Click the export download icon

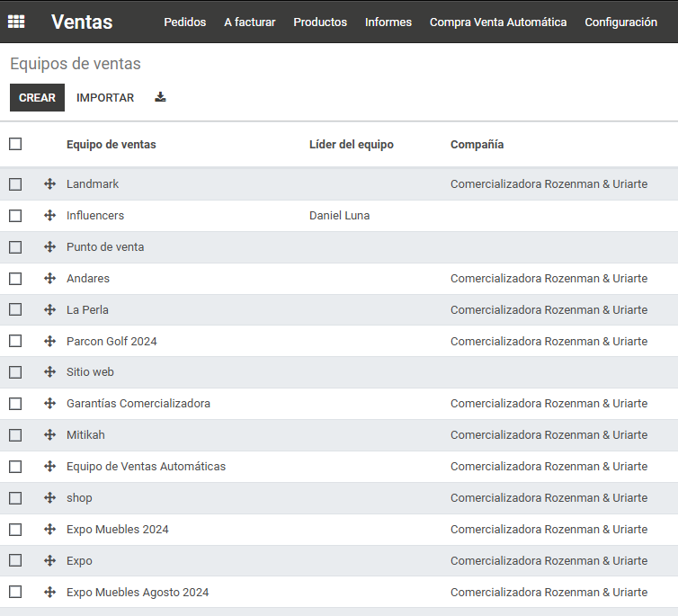coord(160,97)
